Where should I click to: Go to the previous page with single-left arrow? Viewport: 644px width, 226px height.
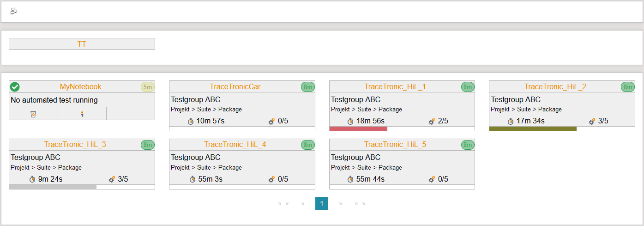302,204
